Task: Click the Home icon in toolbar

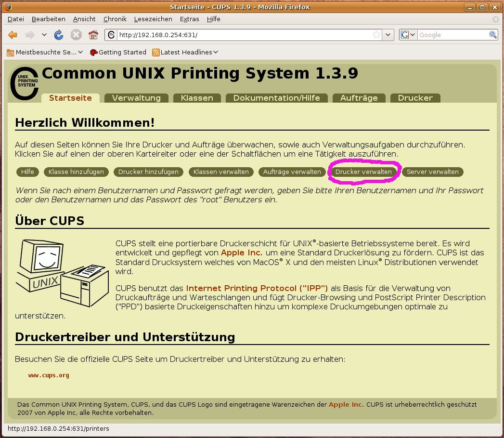Action: (93, 35)
